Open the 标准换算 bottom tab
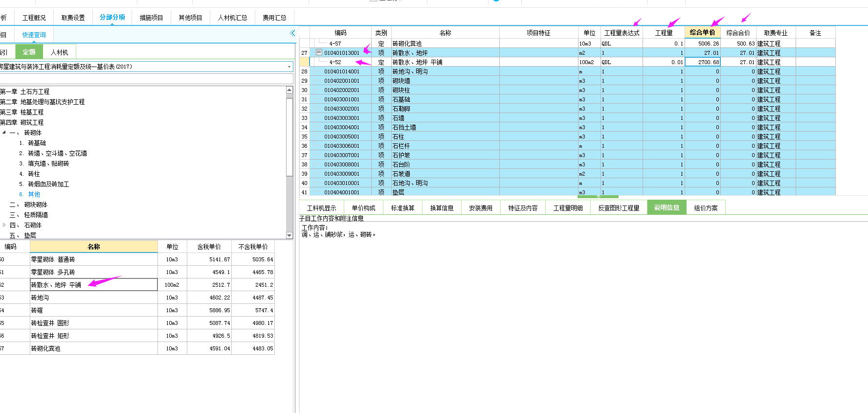Image resolution: width=868 pixels, height=413 pixels. pos(403,208)
